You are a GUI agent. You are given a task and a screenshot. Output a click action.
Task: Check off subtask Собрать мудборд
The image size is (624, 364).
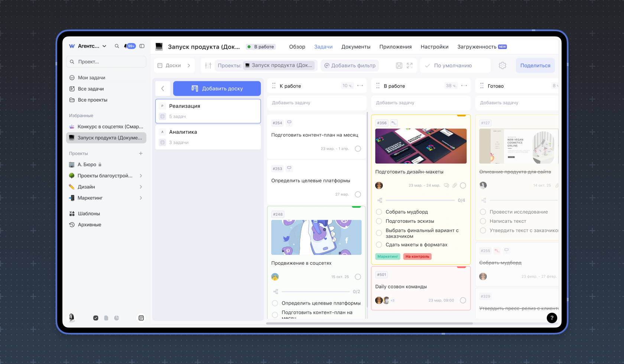click(x=379, y=212)
